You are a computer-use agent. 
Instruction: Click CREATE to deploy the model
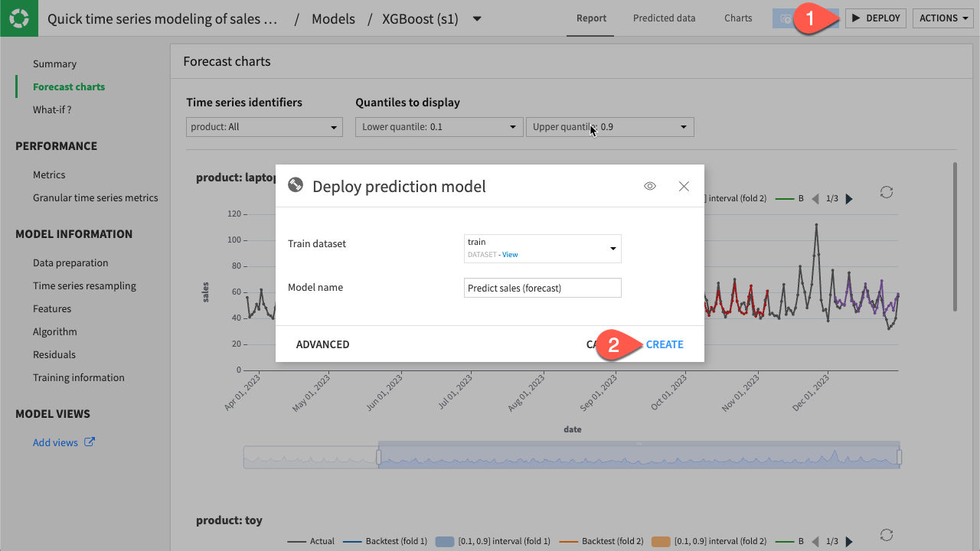[x=664, y=344]
